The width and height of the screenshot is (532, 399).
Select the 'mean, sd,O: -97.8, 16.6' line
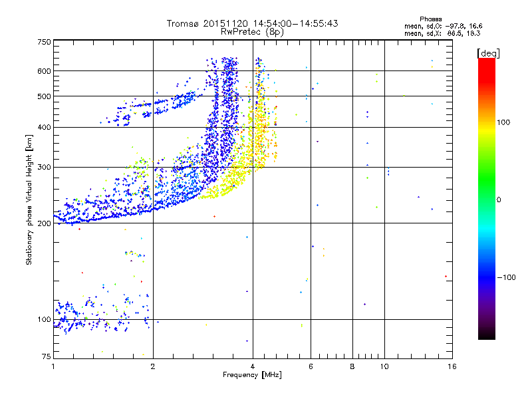click(x=443, y=26)
